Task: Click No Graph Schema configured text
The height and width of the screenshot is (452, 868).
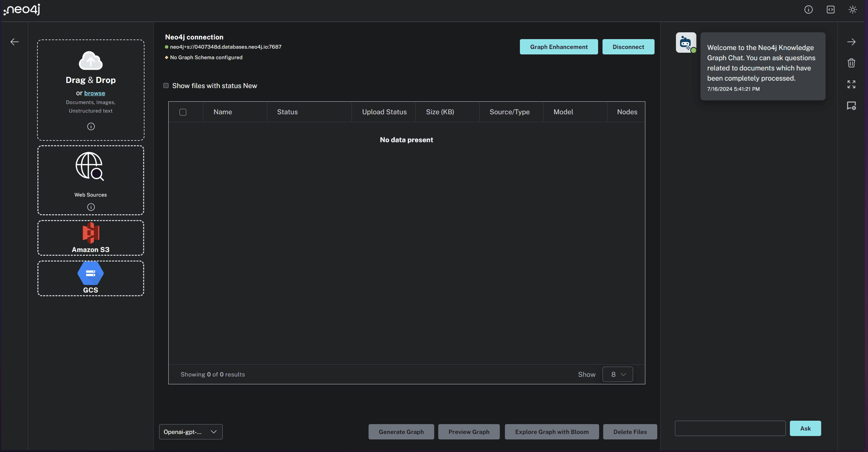Action: [x=206, y=57]
